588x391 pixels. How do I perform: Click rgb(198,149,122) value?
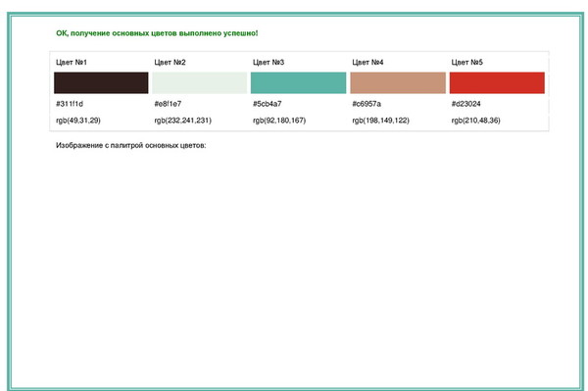tap(380, 121)
